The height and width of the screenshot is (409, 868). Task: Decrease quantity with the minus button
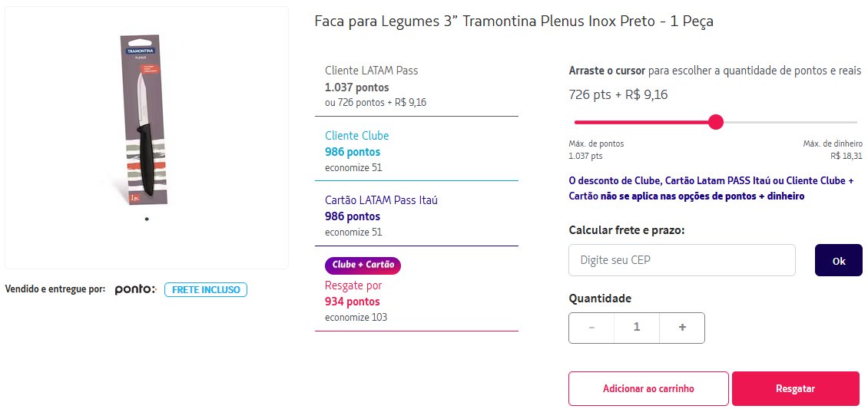pos(591,328)
